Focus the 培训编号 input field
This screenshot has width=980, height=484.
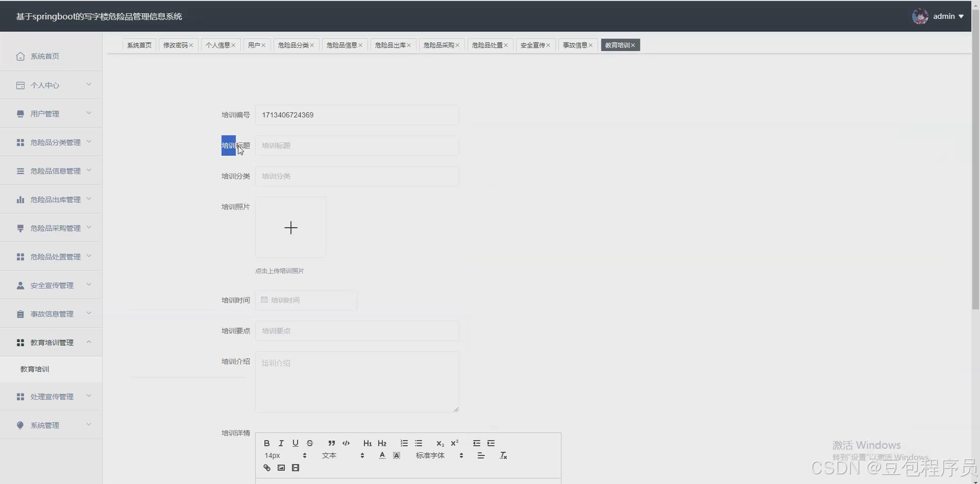(357, 115)
